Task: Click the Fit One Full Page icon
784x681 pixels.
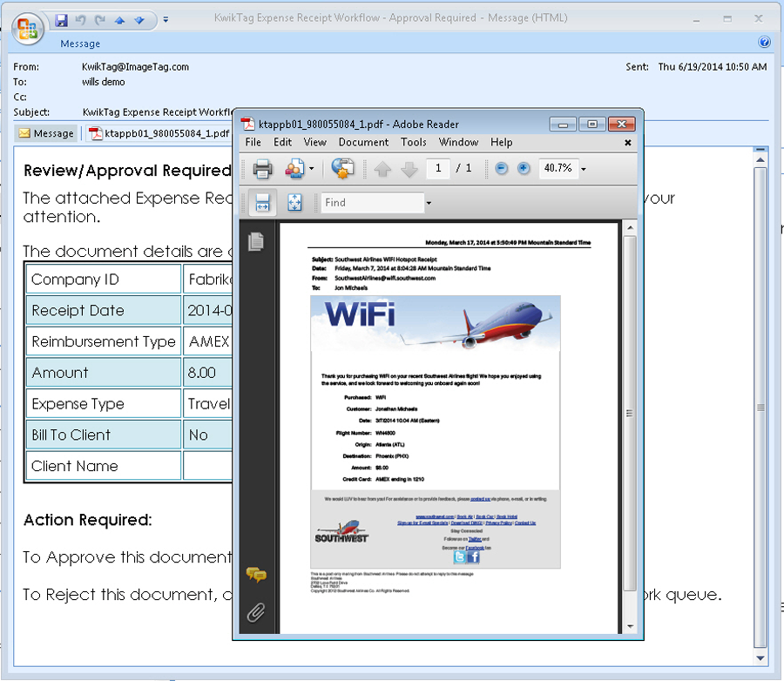Action: [294, 203]
